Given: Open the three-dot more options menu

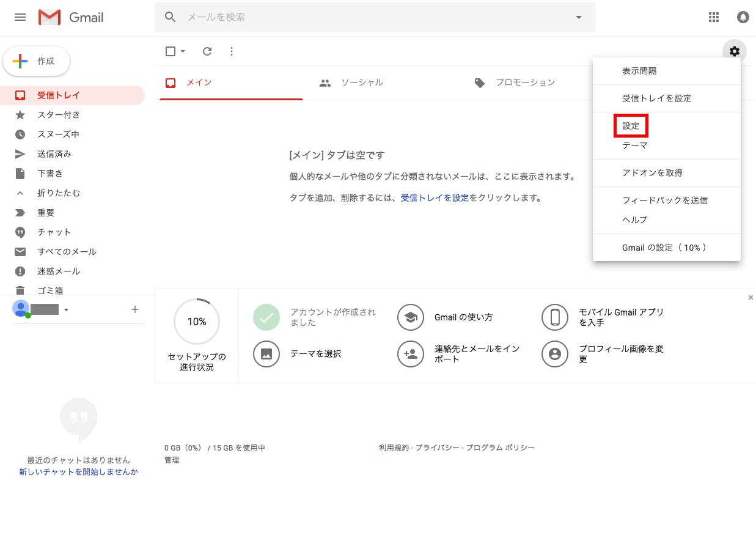Looking at the screenshot, I should click(232, 51).
